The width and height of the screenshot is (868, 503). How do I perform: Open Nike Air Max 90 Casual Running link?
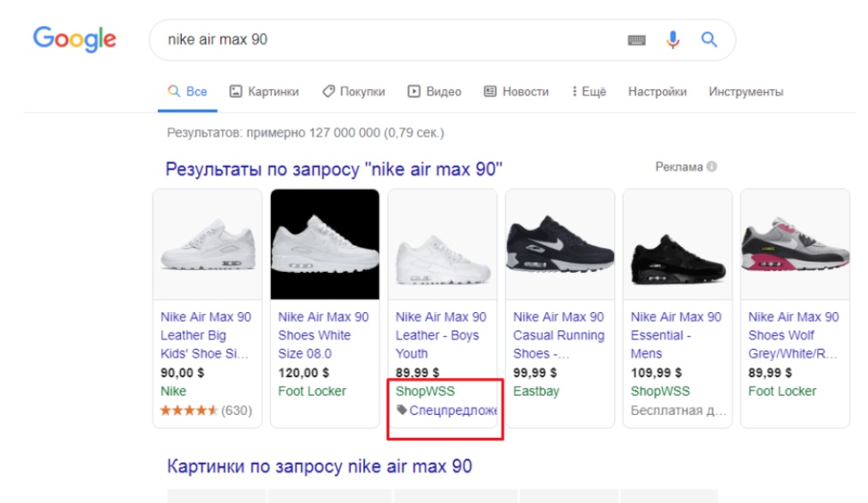[559, 335]
